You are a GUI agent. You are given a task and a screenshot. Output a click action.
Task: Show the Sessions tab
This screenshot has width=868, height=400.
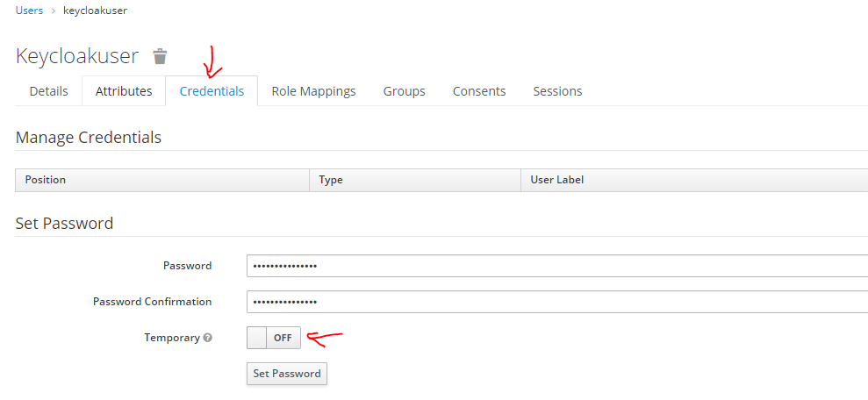coord(557,91)
